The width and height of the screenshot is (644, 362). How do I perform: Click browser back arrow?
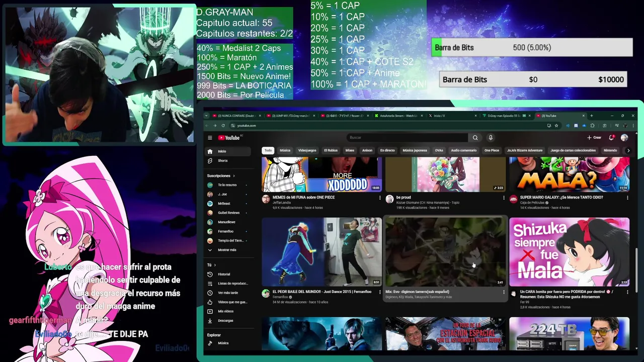[206, 126]
